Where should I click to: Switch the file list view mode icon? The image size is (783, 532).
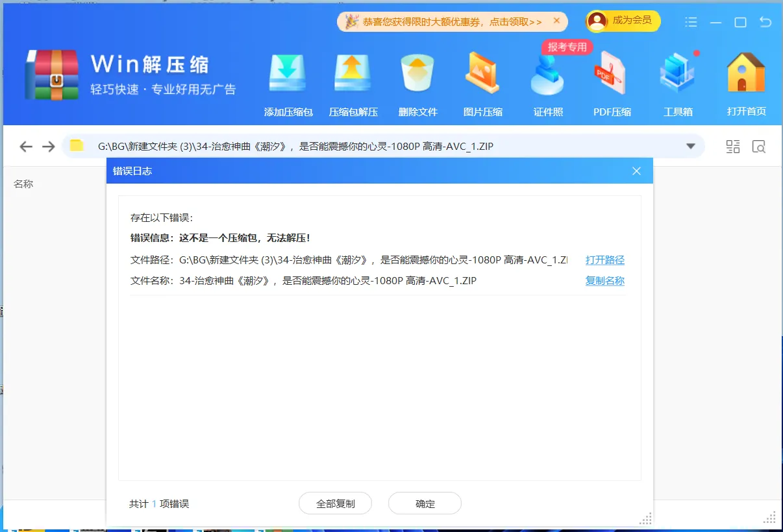(x=733, y=146)
